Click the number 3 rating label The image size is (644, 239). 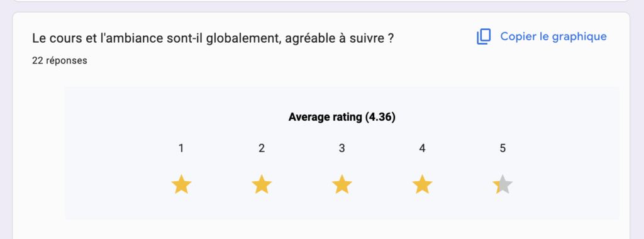341,148
